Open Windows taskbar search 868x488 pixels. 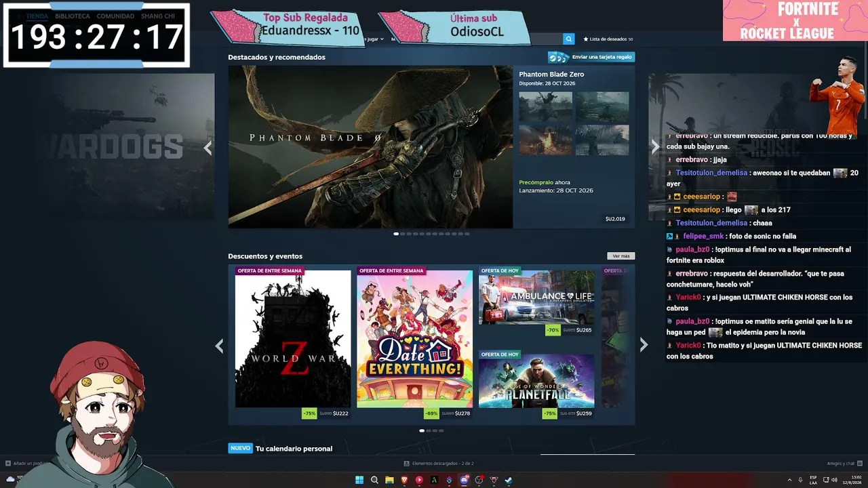[x=374, y=480]
